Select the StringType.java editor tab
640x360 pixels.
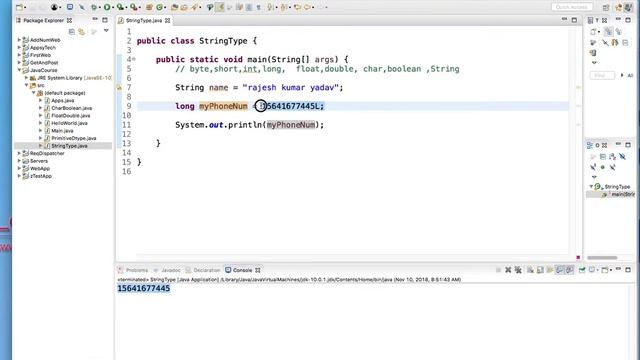144,20
